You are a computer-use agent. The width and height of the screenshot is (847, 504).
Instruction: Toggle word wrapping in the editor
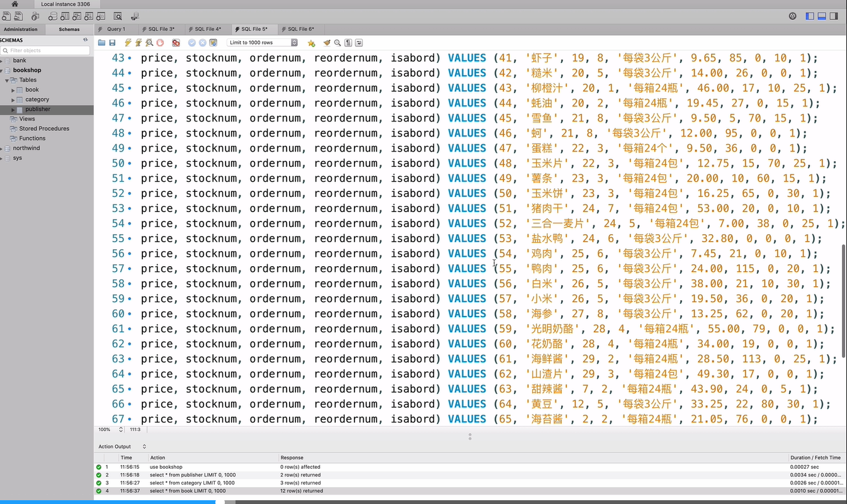pyautogui.click(x=359, y=43)
